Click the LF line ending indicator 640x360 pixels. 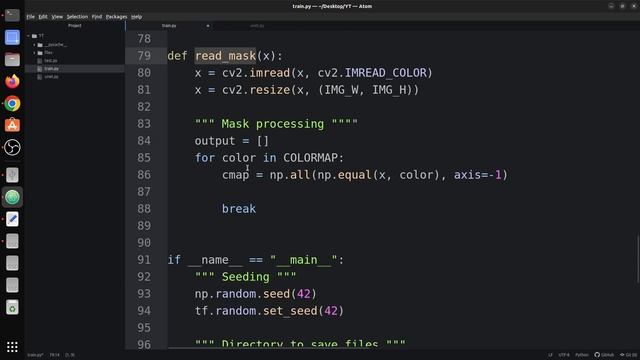[550, 355]
